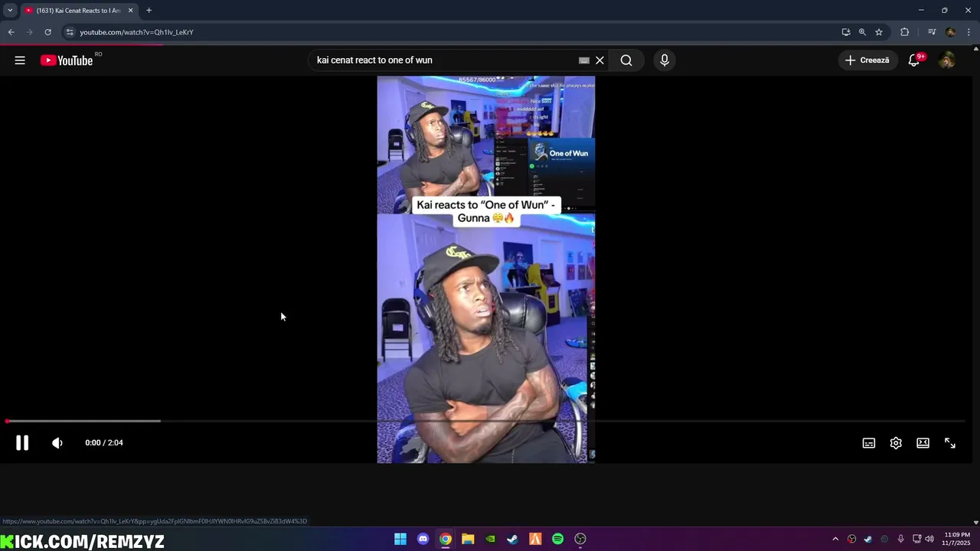Go to the YouTube home logo

67,60
